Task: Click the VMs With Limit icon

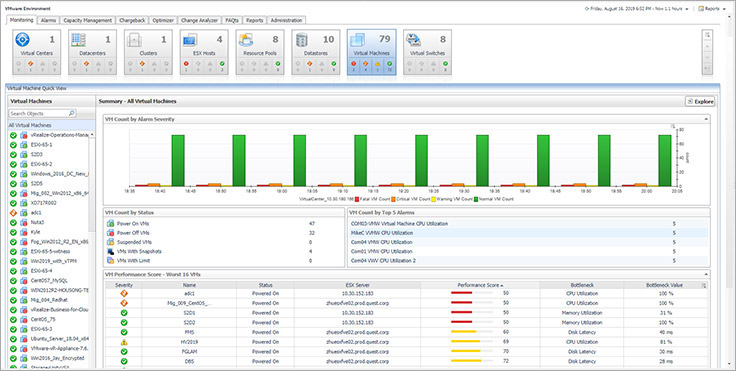Action: 110,260
